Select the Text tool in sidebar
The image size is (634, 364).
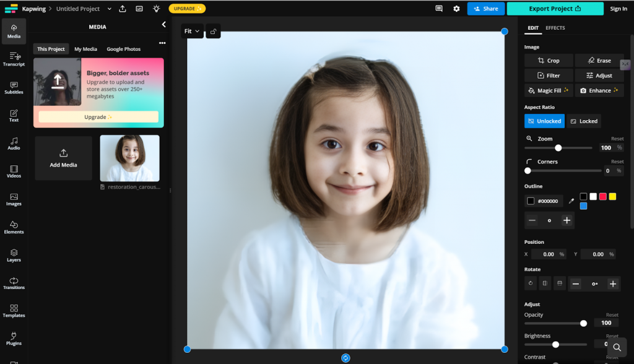(14, 116)
